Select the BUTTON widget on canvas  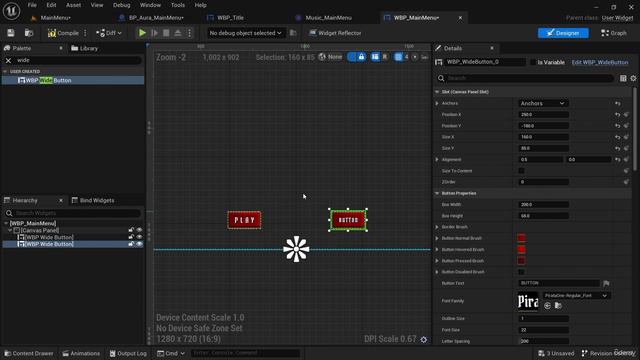[348, 220]
